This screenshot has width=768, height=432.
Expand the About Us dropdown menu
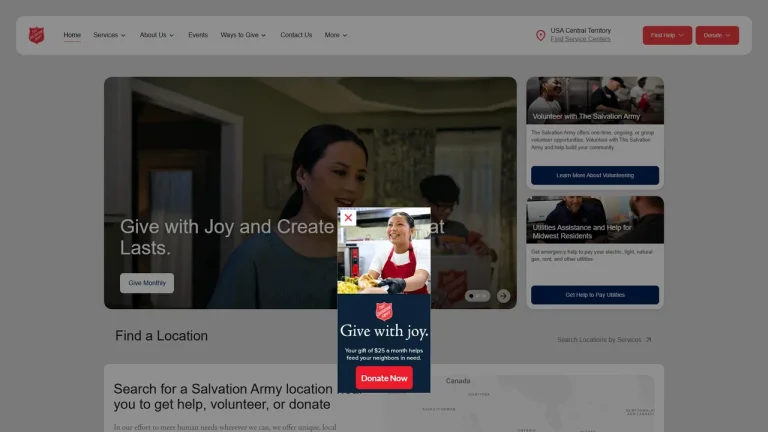click(157, 35)
